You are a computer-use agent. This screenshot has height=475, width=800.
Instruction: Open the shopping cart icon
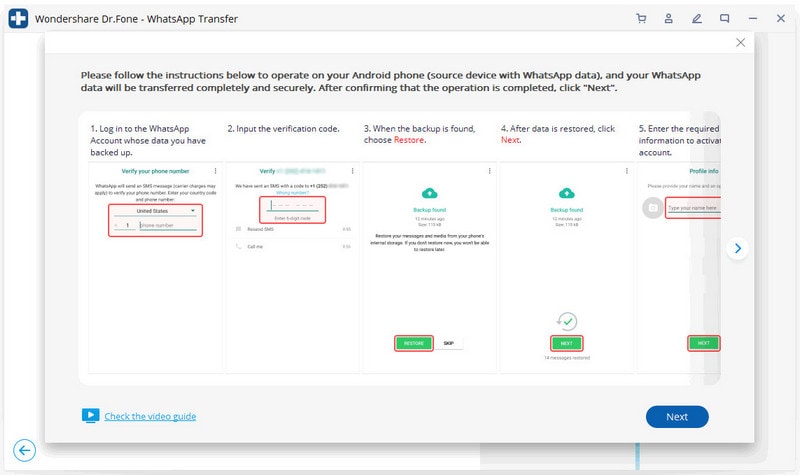coord(641,18)
